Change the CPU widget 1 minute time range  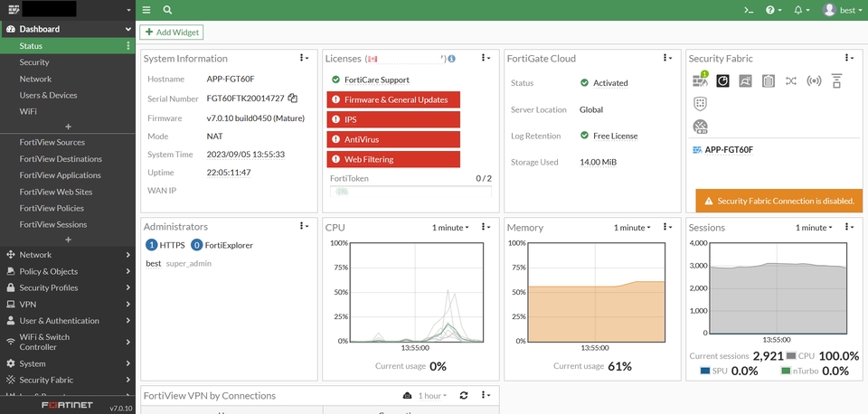click(450, 228)
